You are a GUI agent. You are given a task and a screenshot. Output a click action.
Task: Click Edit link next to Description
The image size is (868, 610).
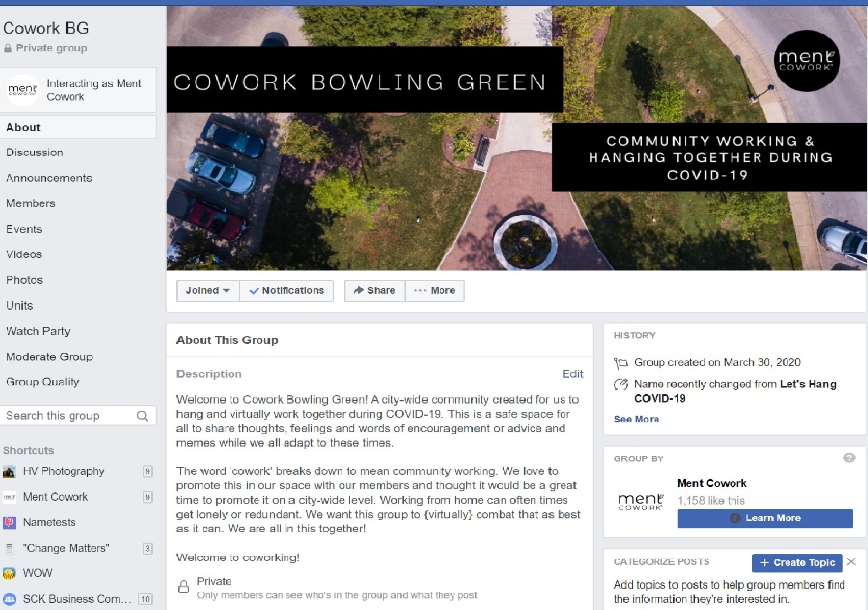pyautogui.click(x=573, y=374)
